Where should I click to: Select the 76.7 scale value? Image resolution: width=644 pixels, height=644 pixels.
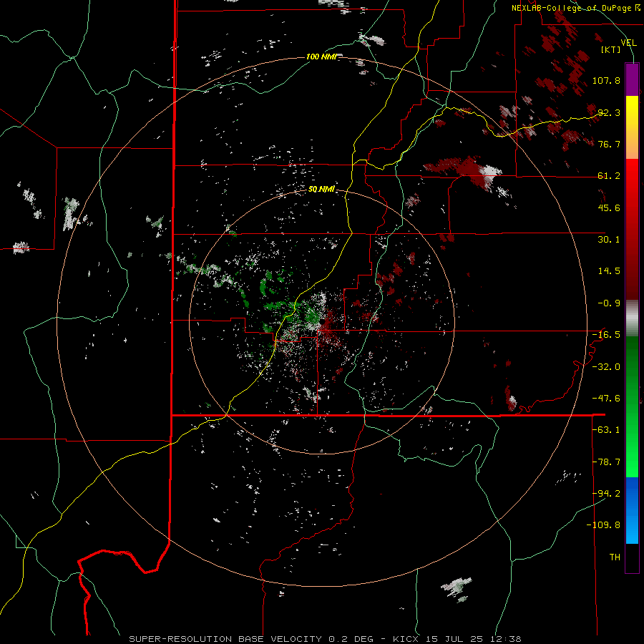[x=609, y=144]
